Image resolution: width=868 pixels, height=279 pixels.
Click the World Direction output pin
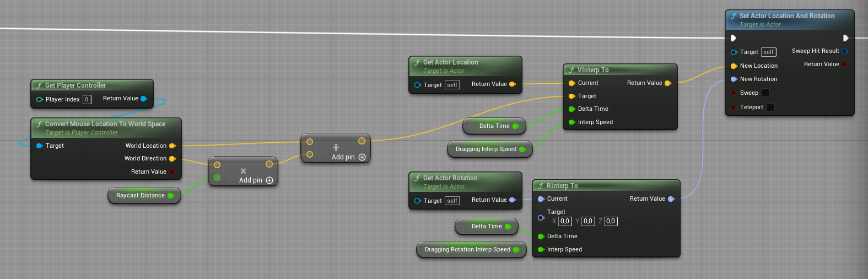pyautogui.click(x=172, y=159)
